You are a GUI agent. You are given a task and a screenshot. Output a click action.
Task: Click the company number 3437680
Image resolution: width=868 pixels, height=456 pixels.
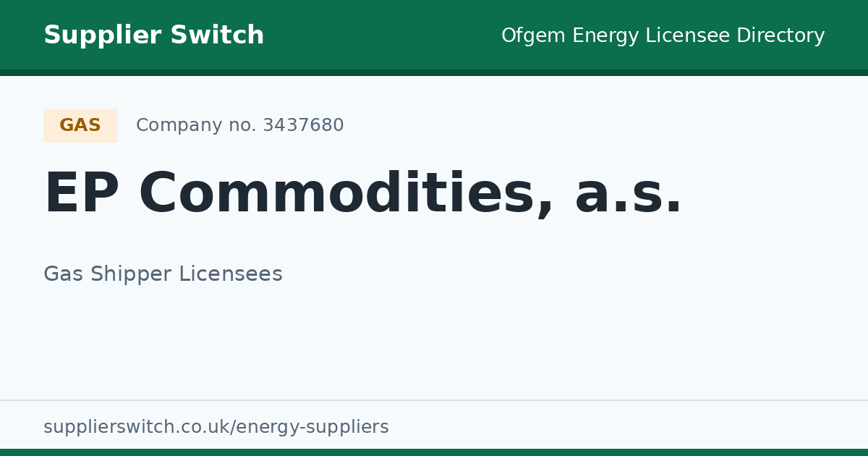303,125
